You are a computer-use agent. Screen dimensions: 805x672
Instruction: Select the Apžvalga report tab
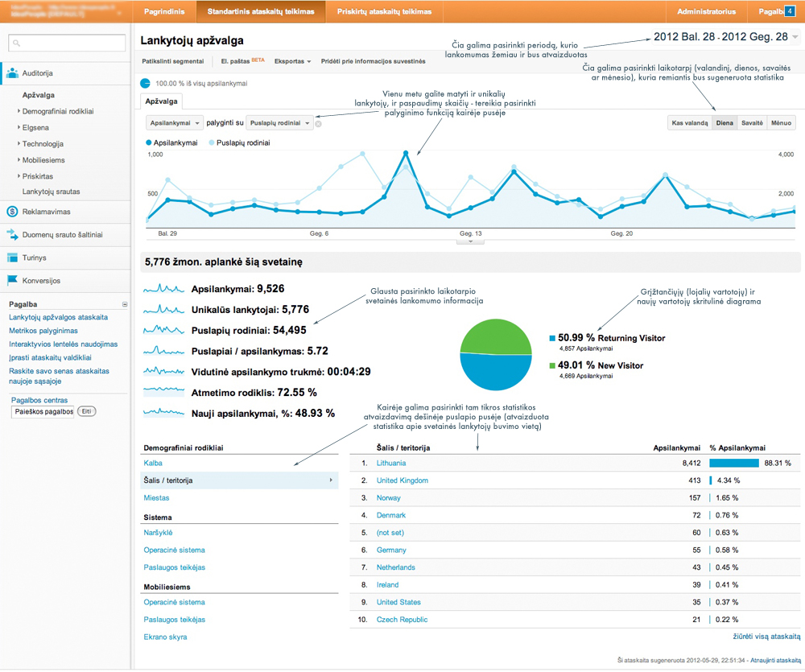161,101
